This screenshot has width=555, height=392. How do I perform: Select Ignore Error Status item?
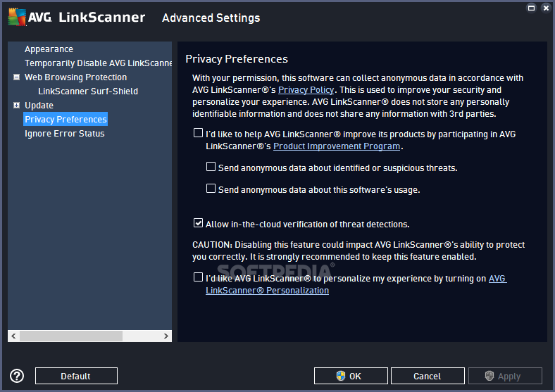pos(64,134)
